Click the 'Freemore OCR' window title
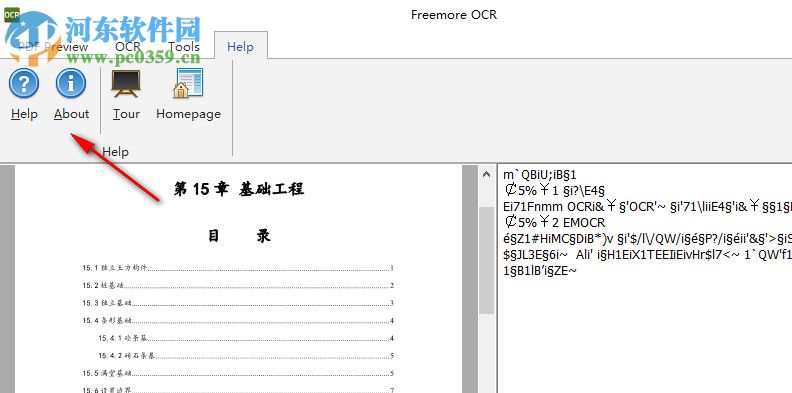 [454, 15]
